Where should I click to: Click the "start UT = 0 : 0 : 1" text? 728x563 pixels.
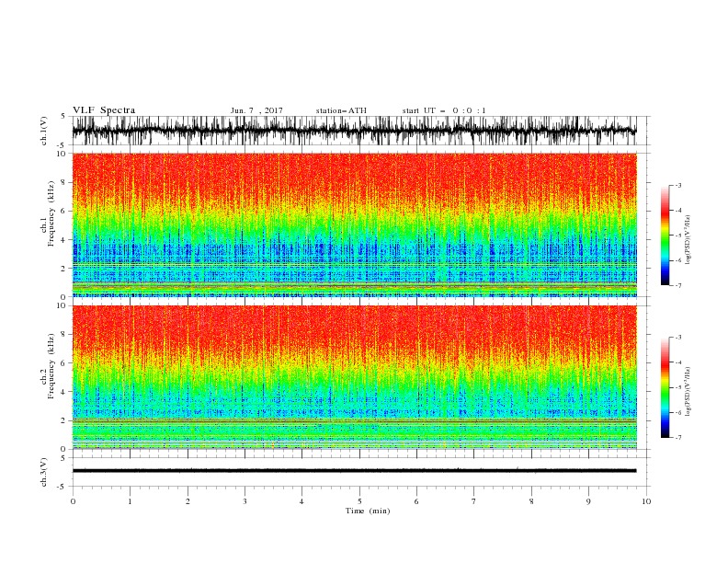point(444,110)
